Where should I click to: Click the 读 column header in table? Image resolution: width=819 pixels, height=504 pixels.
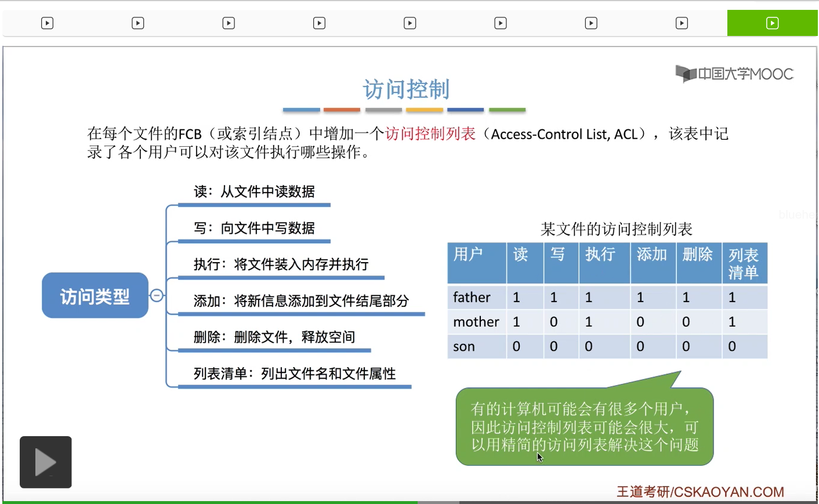pyautogui.click(x=526, y=263)
